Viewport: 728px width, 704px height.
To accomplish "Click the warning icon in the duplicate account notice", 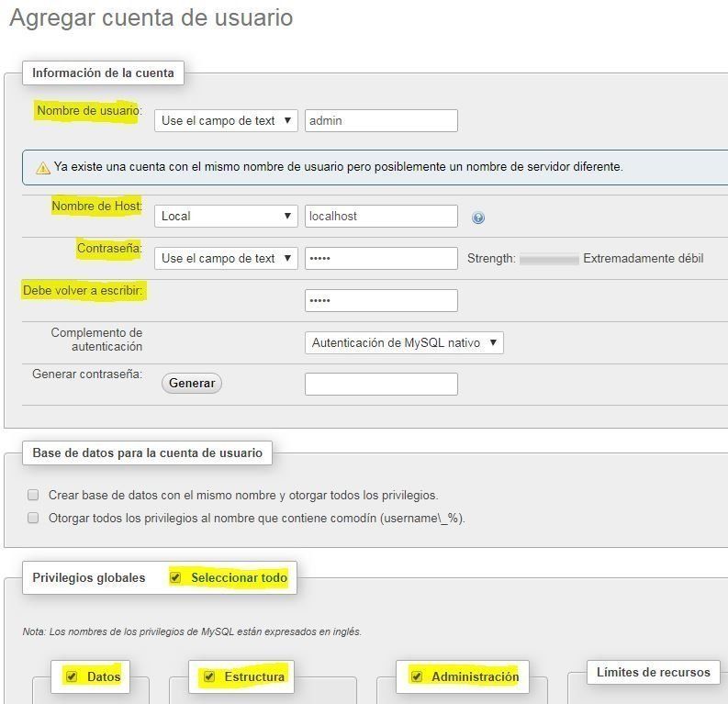I will (42, 168).
